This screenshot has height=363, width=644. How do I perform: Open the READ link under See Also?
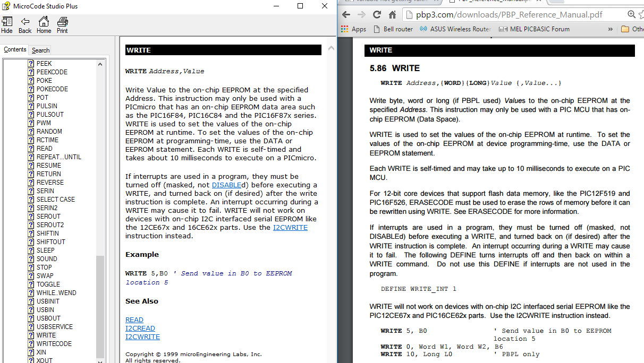(x=134, y=320)
